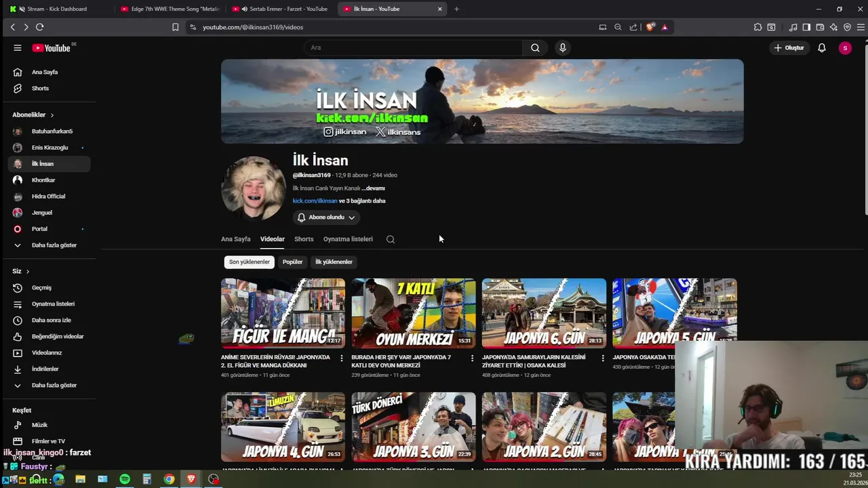
Task: Open a new browser tab with plus
Action: click(456, 9)
